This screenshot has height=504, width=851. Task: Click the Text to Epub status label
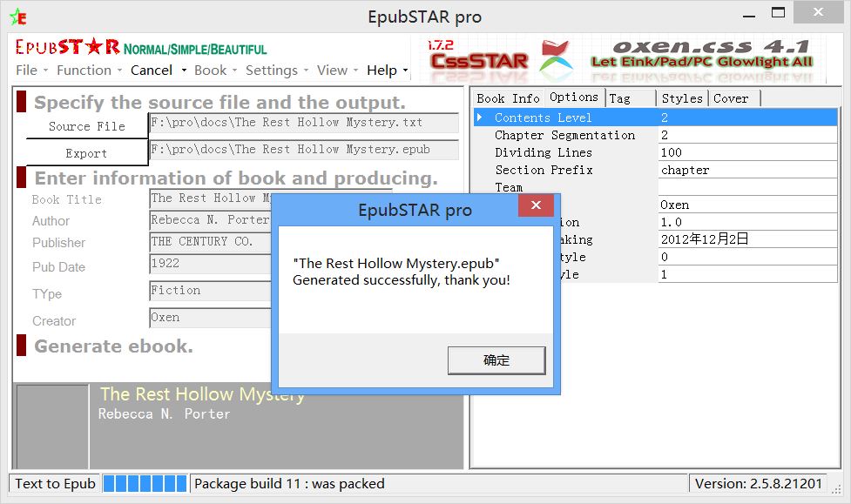pyautogui.click(x=56, y=483)
